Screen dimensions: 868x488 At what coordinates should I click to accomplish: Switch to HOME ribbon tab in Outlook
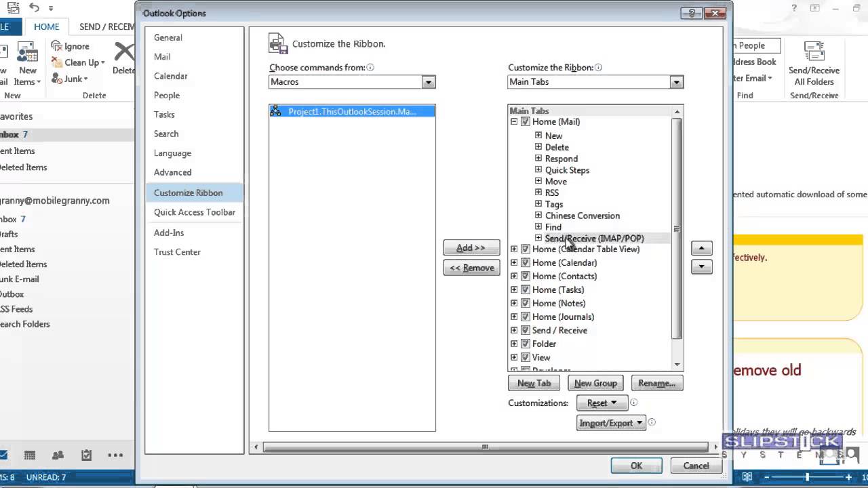tap(47, 27)
